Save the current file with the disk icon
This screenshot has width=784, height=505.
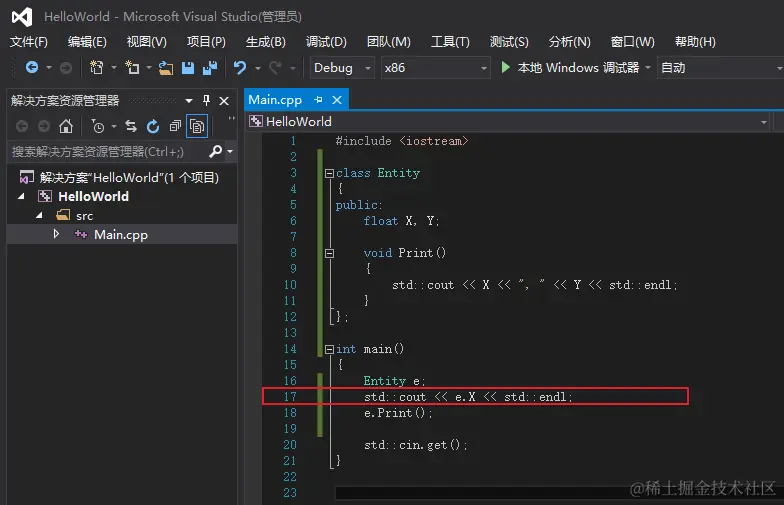pos(188,68)
